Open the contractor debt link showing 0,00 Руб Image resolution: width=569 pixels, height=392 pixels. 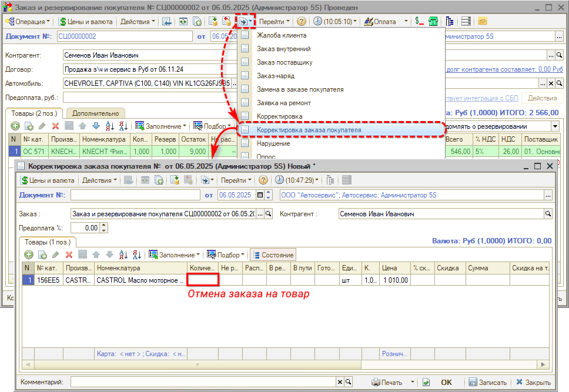click(500, 69)
